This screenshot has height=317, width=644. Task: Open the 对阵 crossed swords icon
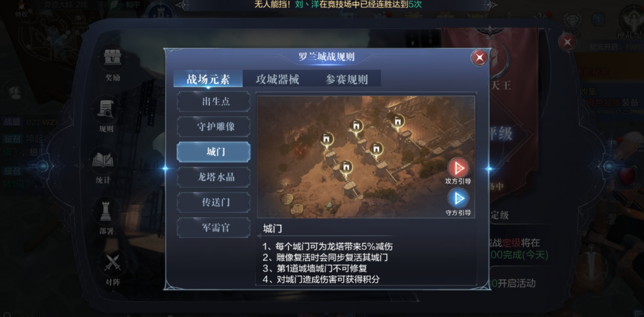(x=112, y=262)
